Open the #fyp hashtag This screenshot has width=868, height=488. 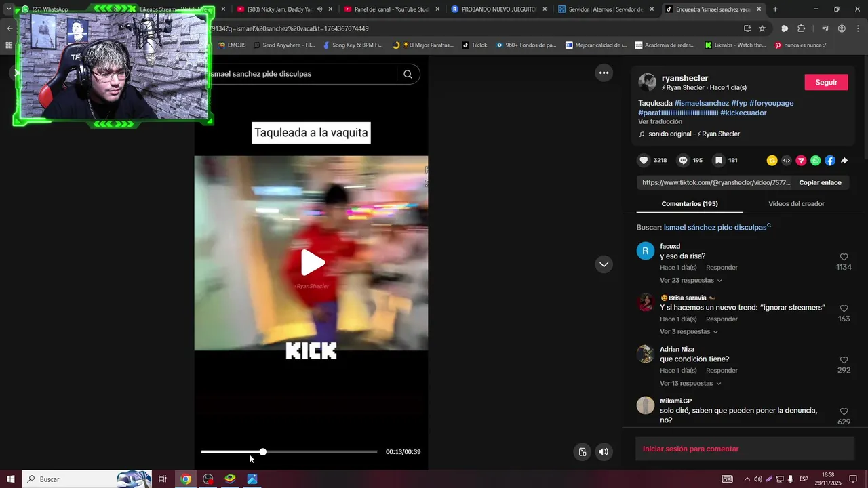tap(739, 103)
